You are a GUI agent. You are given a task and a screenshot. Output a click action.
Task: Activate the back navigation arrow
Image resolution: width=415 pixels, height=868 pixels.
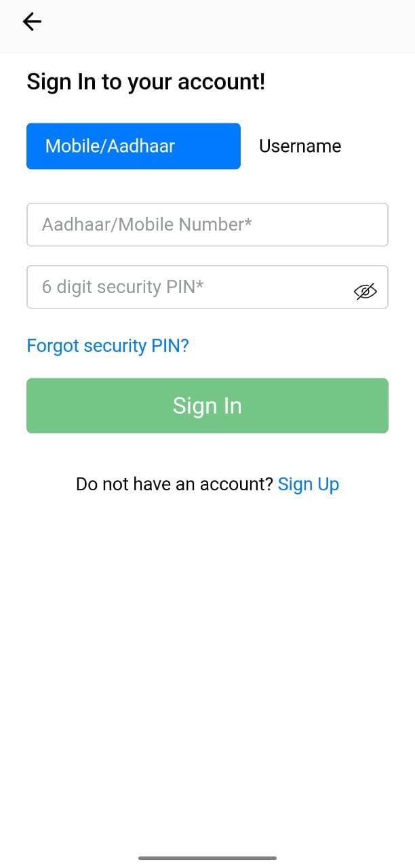click(x=31, y=21)
